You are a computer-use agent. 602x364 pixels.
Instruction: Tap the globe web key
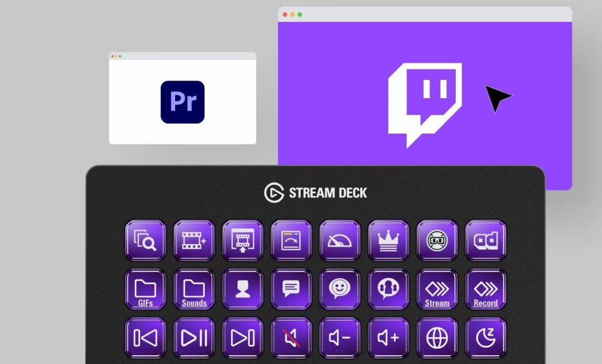tap(437, 338)
